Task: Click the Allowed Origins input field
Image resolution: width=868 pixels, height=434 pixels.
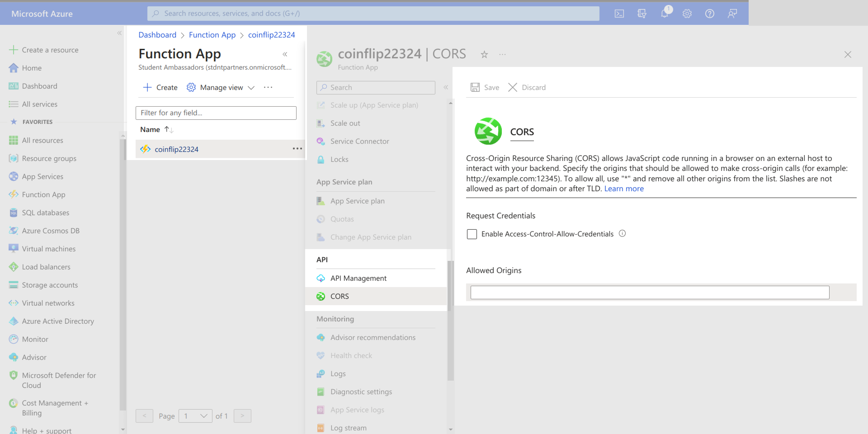Action: [649, 292]
